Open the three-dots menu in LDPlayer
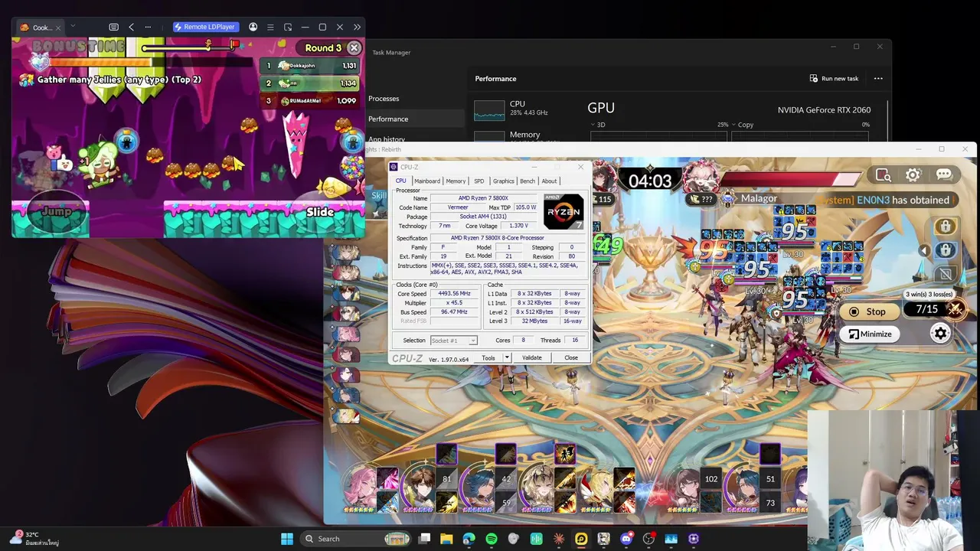This screenshot has height=551, width=980. tap(148, 27)
